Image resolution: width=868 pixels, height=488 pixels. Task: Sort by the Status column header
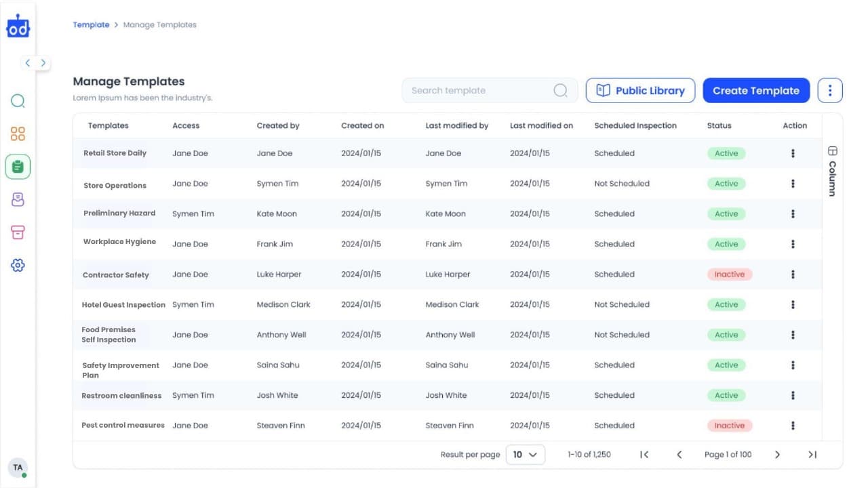719,125
